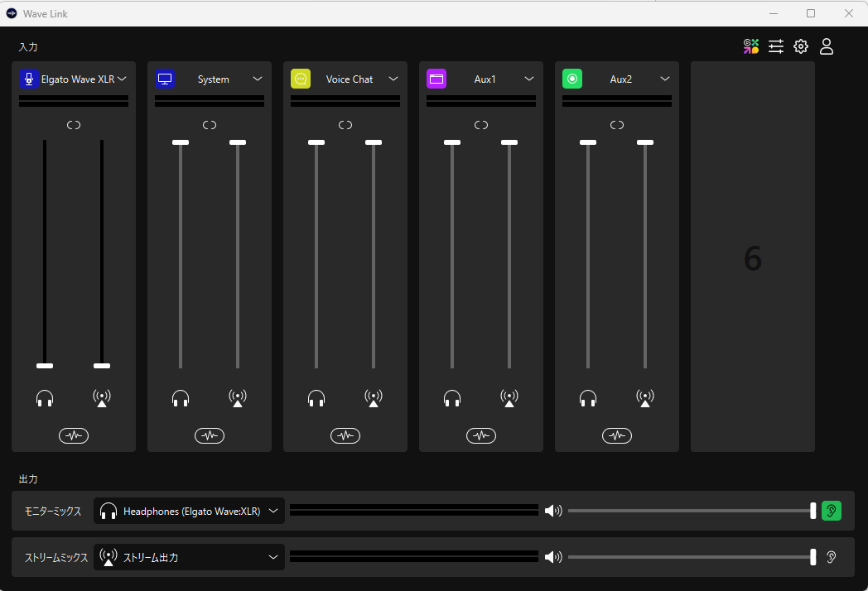This screenshot has width=868, height=591.
Task: Open effects for System channel
Action: pyautogui.click(x=210, y=435)
